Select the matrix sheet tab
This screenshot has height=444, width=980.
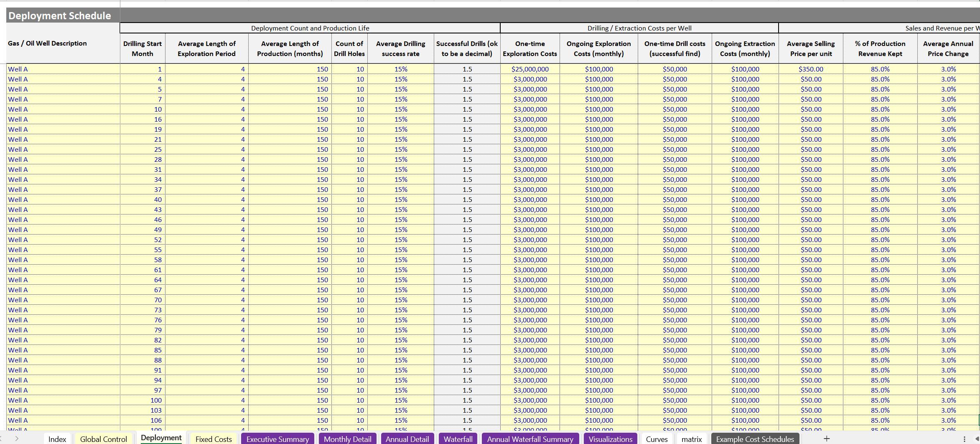692,439
